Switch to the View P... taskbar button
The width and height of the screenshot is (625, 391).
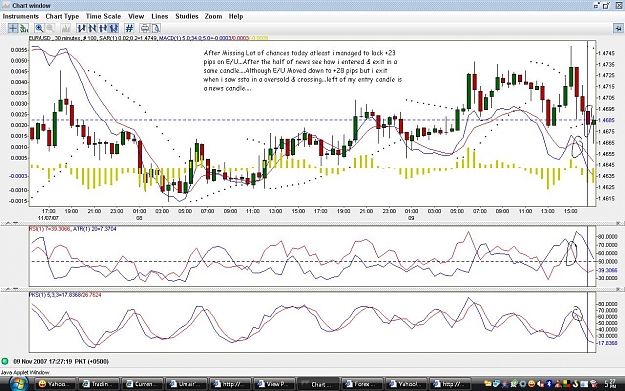pyautogui.click(x=274, y=384)
